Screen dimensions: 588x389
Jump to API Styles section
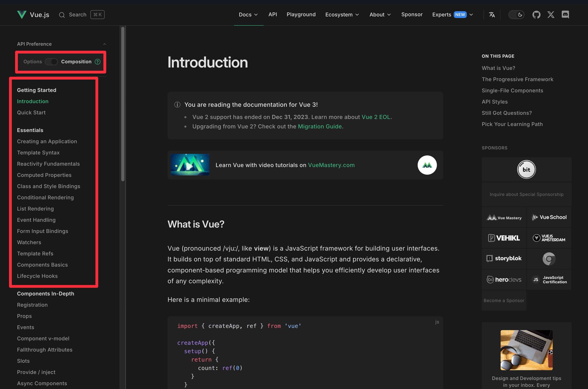pos(494,102)
